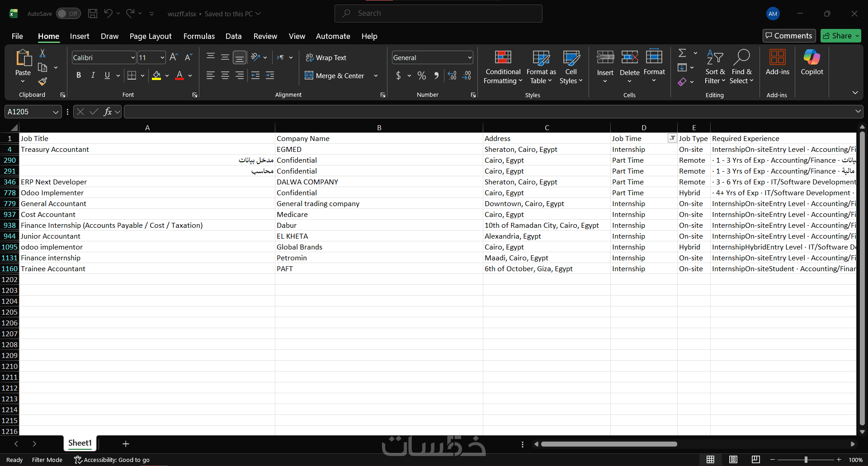Screen dimensions: 868x466
Task: Click the Align Left icon
Action: 211,75
